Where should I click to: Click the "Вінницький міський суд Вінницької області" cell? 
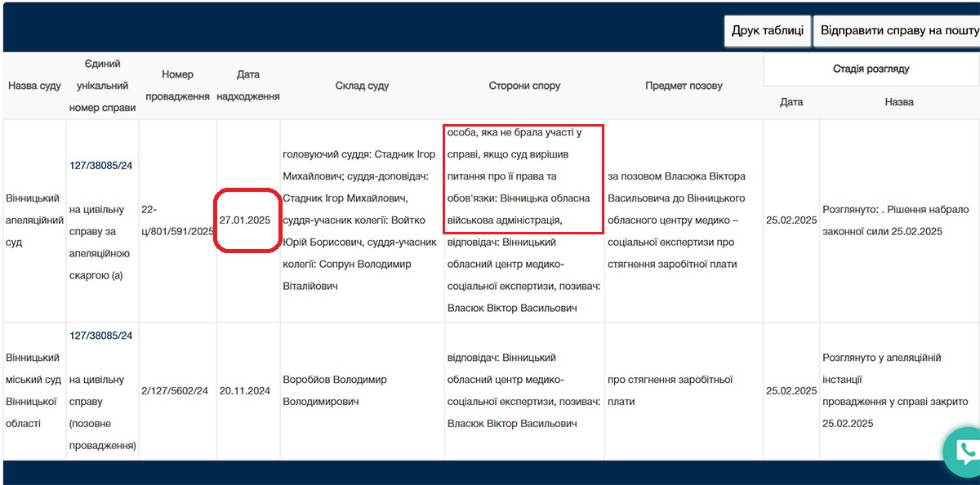[x=33, y=390]
